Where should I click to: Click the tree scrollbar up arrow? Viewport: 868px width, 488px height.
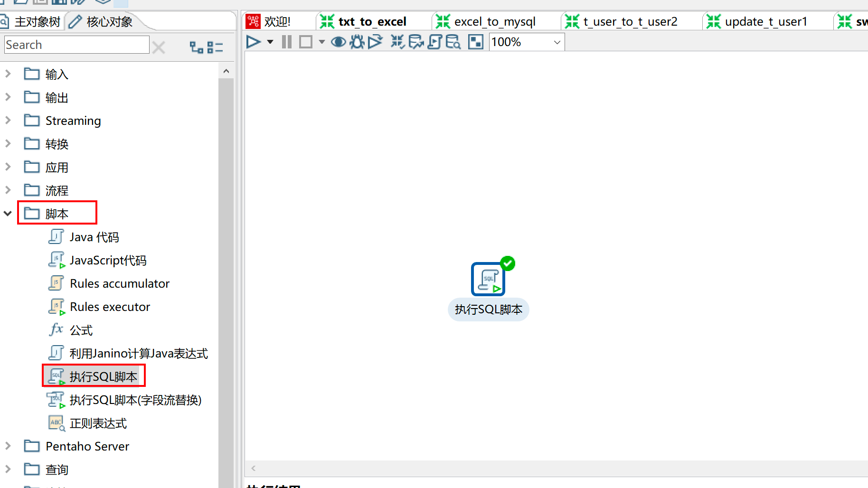(x=226, y=71)
